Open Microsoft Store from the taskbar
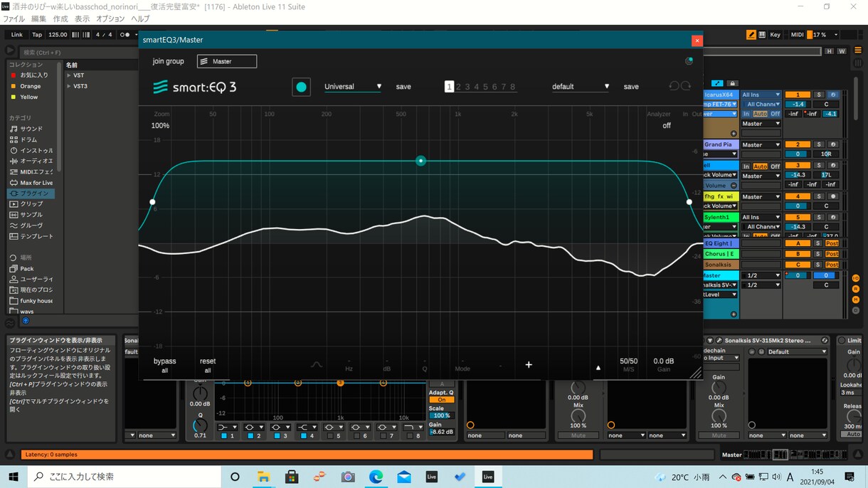Viewport: 868px width, 488px height. pos(291,477)
